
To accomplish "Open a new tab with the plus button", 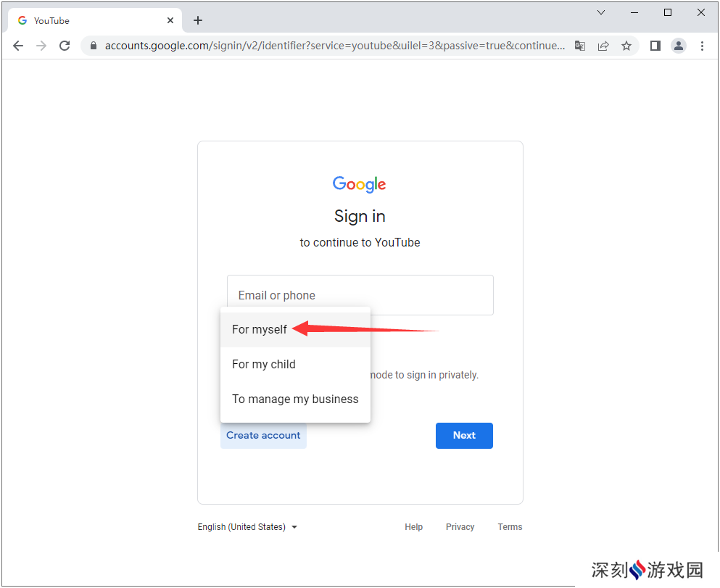I will (x=198, y=20).
